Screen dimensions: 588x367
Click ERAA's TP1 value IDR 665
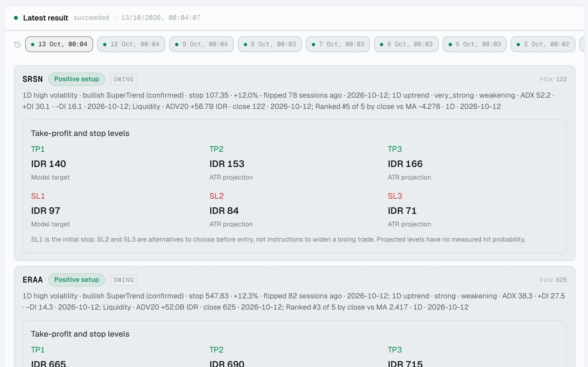[x=49, y=364]
